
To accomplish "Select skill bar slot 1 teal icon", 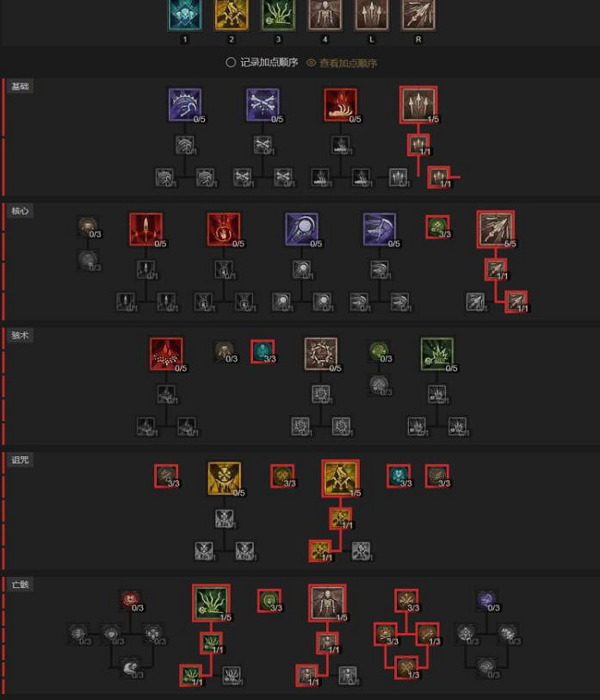I will pos(185,15).
